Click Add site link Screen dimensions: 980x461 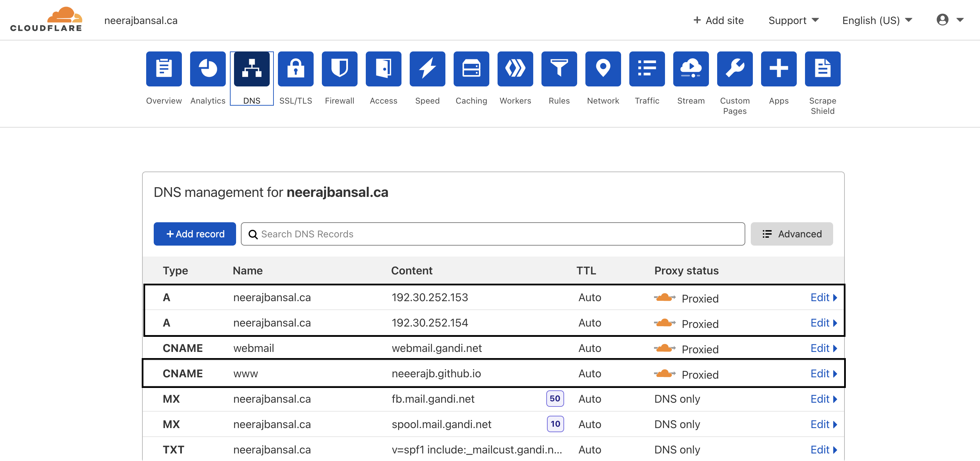(718, 20)
